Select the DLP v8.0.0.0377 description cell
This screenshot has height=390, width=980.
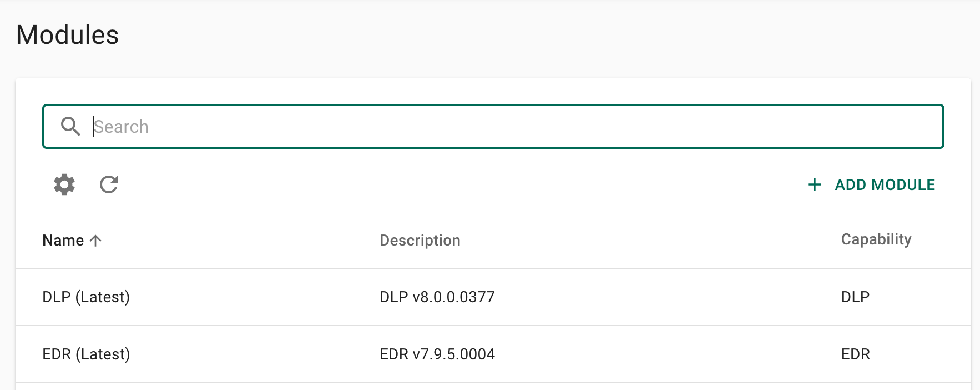(437, 297)
